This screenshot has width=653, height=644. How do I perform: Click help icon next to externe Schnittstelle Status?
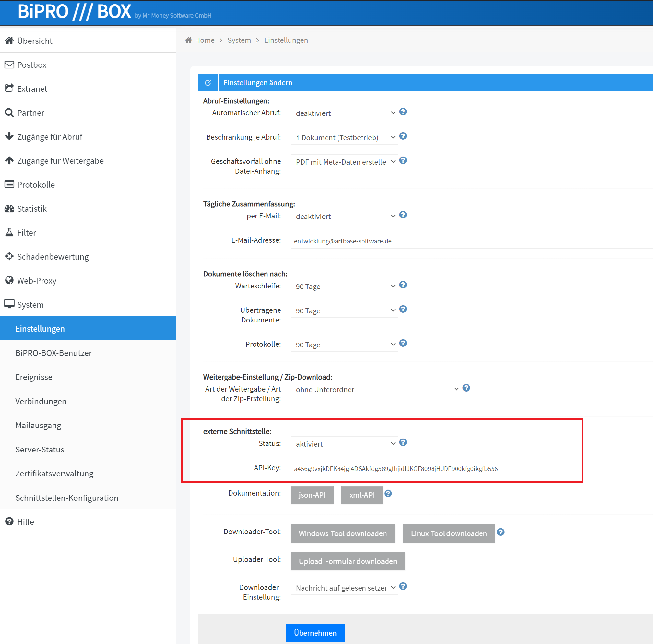click(403, 442)
